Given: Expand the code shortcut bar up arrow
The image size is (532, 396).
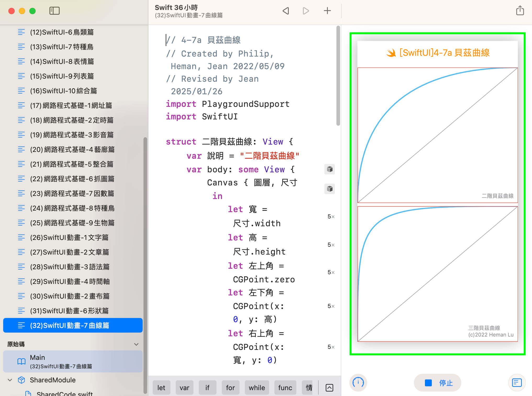Looking at the screenshot, I should 329,388.
